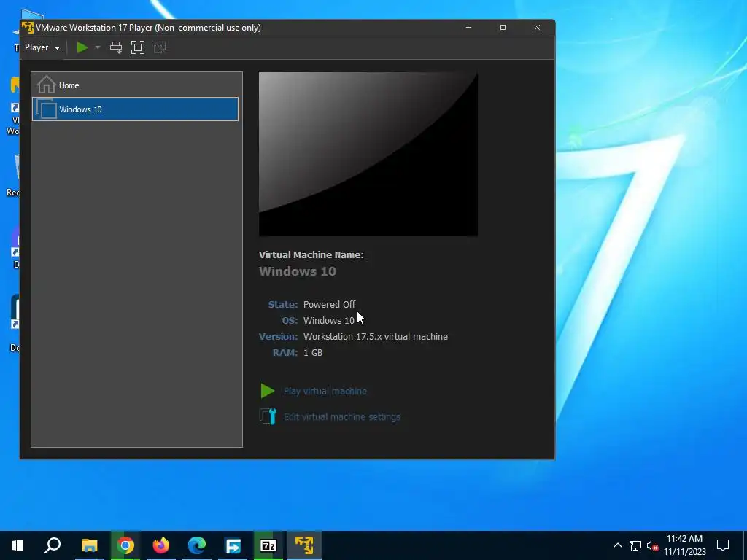Click VMware Player taskbar icon
This screenshot has width=747, height=560.
(x=304, y=545)
